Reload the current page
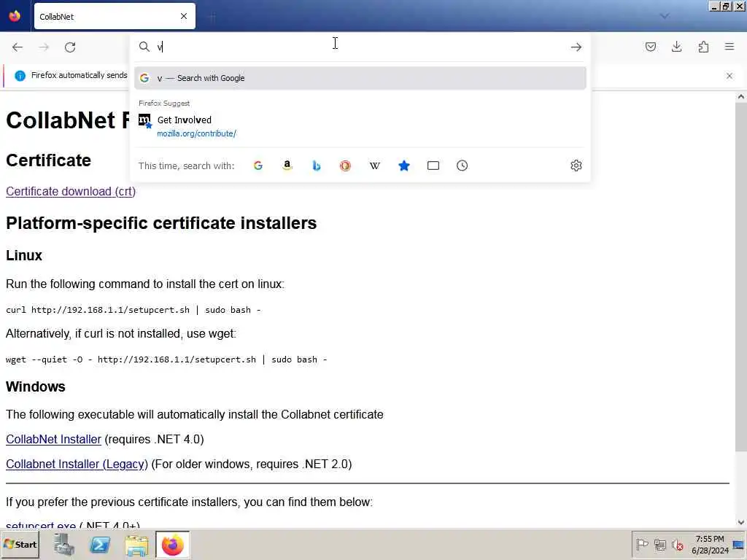The height and width of the screenshot is (560, 747). (70, 47)
